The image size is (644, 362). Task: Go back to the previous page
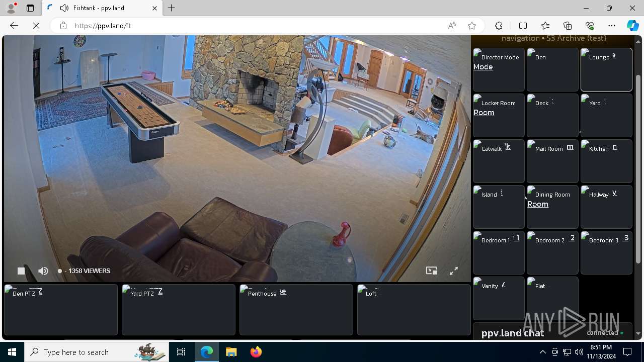point(14,26)
